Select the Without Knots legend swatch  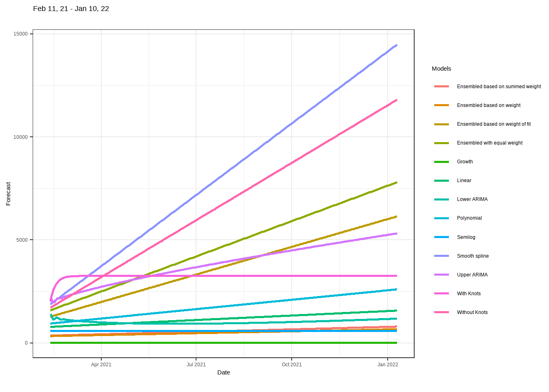pyautogui.click(x=441, y=312)
